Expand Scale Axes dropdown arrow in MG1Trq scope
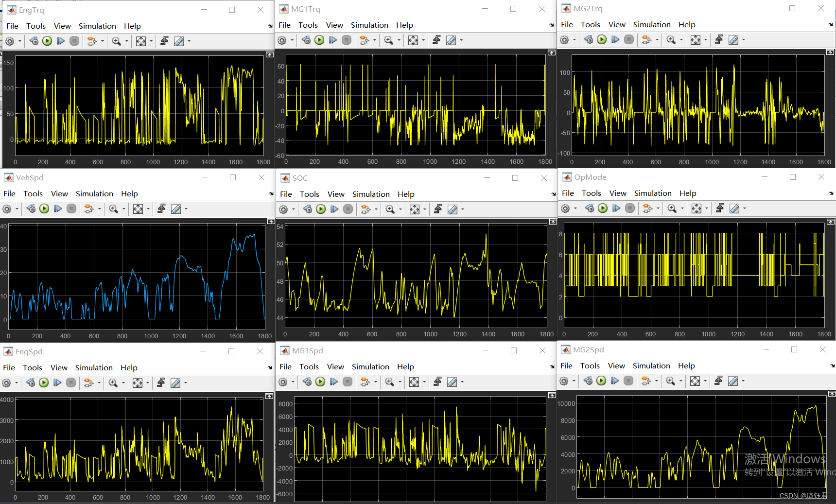The image size is (836, 504). [x=423, y=40]
